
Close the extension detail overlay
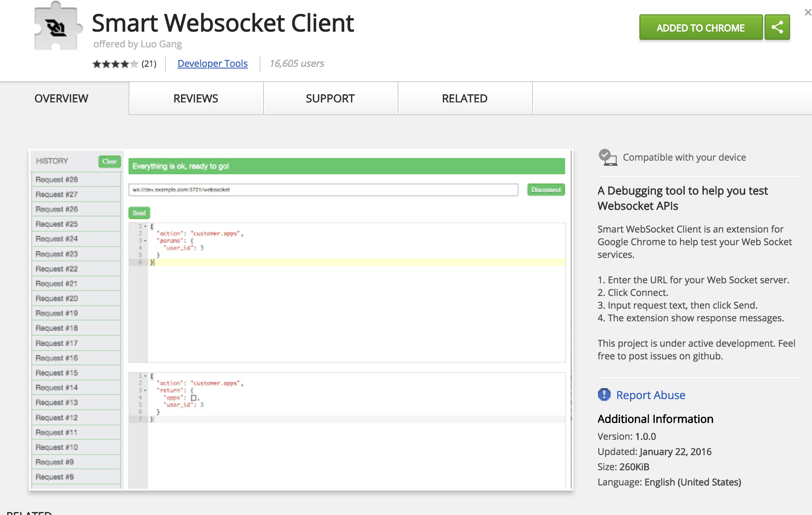[x=807, y=12]
